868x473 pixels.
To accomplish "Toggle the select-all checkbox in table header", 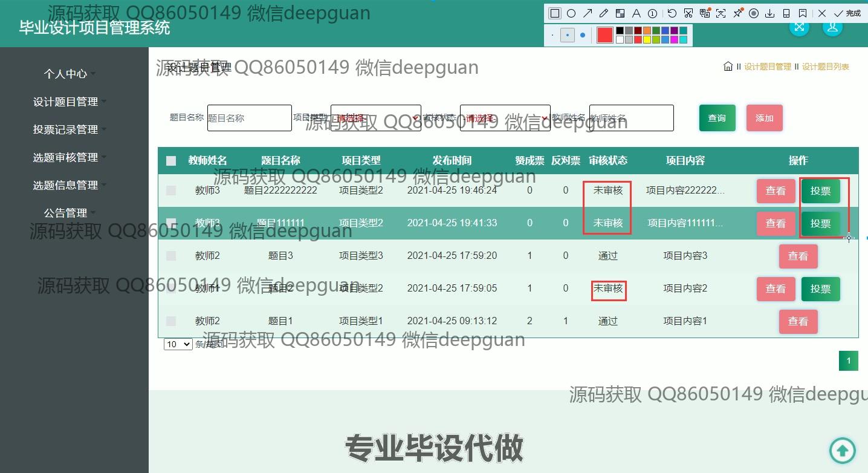I will point(171,161).
